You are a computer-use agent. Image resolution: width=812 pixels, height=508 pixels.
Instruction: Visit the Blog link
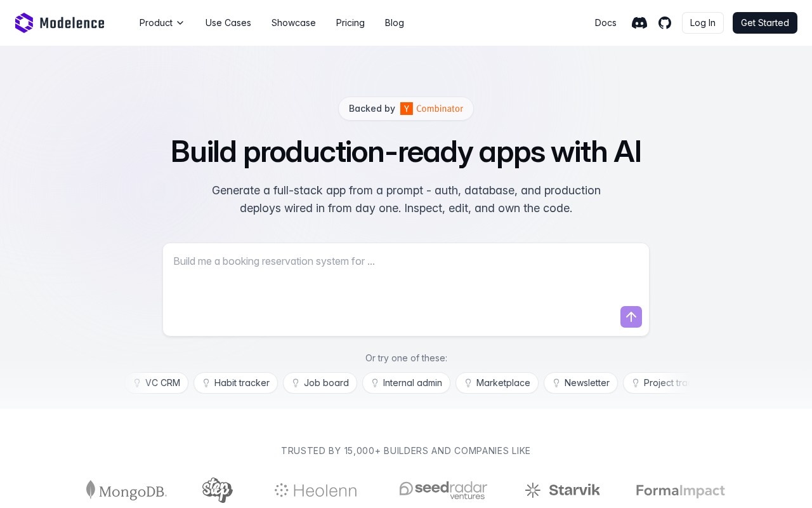[395, 23]
